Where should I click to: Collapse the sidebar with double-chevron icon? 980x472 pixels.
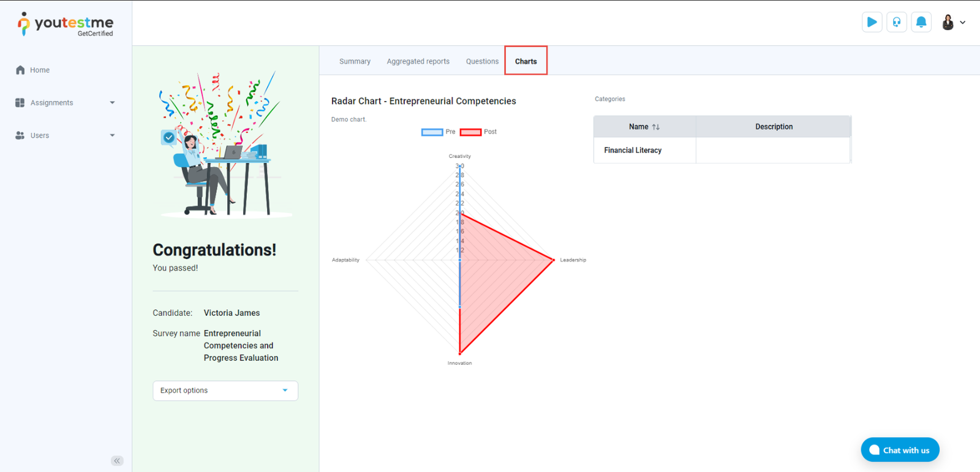(x=117, y=460)
